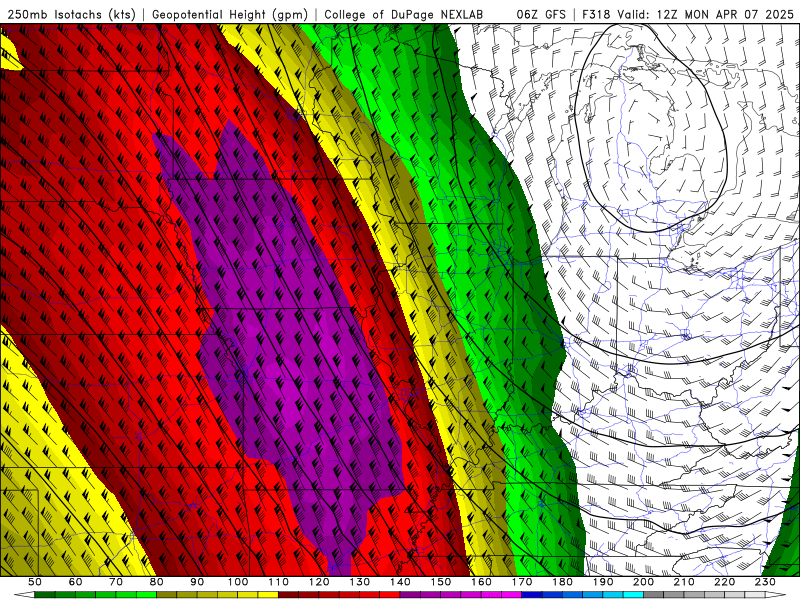800x600 pixels.
Task: Click the 130 label on the color scale
Action: click(360, 582)
